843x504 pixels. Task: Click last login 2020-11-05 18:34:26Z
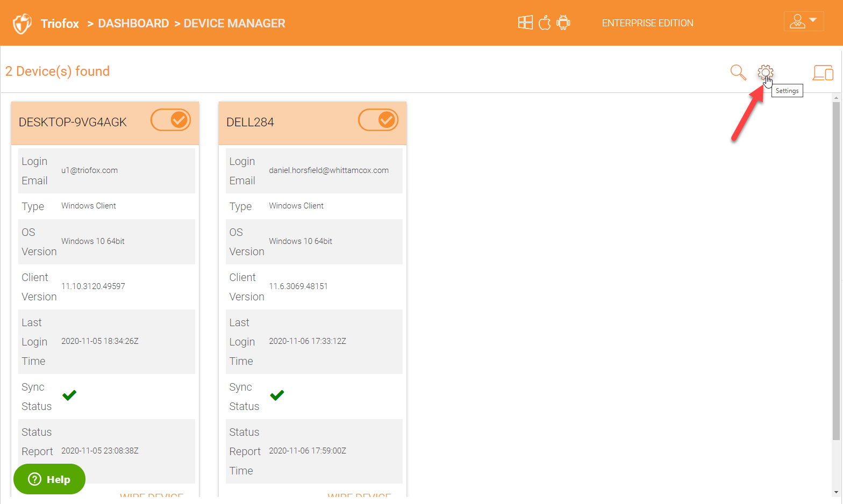(100, 341)
